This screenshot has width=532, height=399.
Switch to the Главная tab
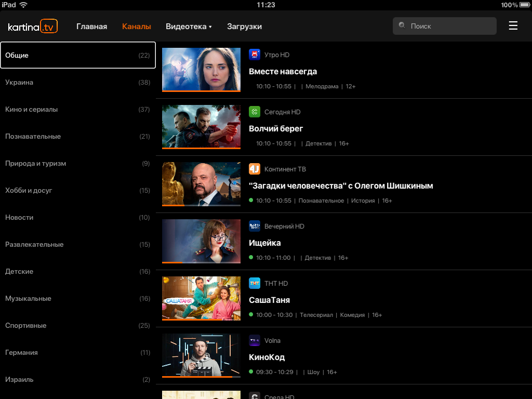click(x=91, y=26)
